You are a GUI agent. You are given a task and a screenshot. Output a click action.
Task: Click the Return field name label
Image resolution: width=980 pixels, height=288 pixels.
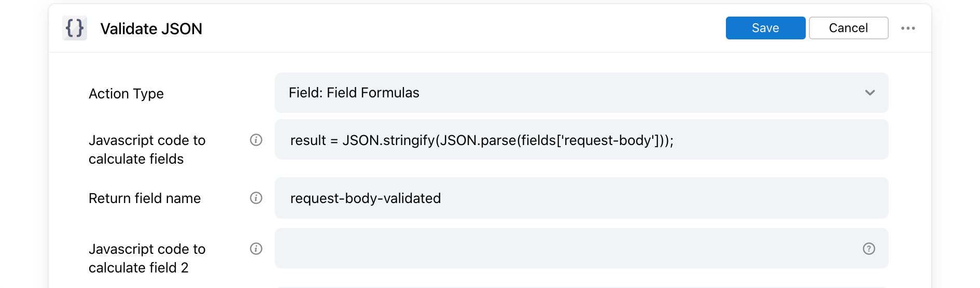click(145, 198)
